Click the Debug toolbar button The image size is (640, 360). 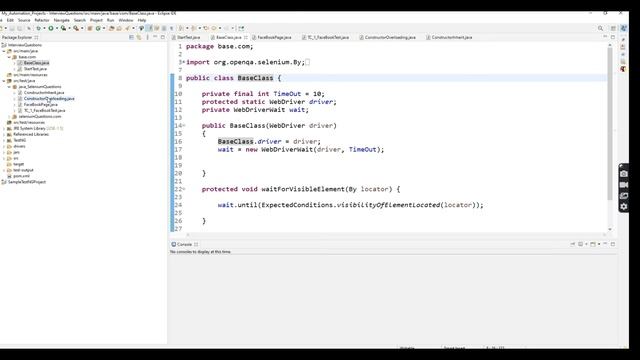(38, 28)
